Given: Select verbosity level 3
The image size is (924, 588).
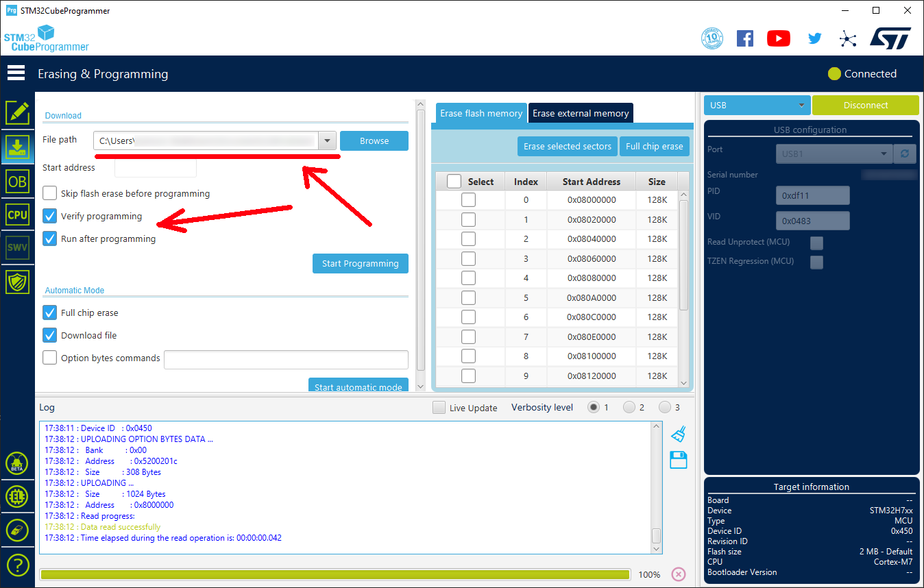Looking at the screenshot, I should tap(665, 407).
